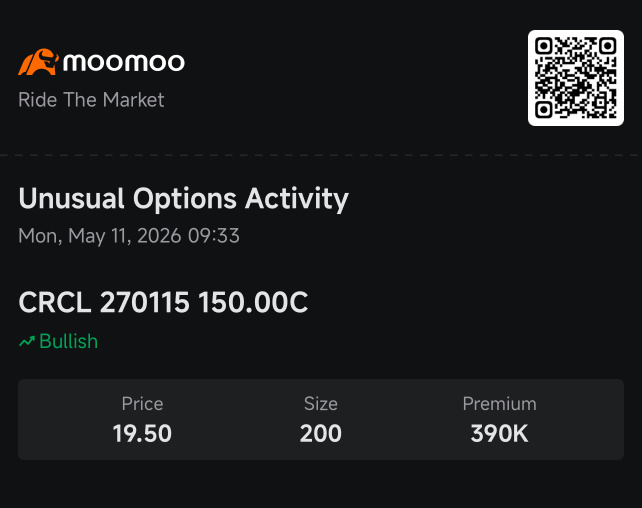Click the moomoo bull logo icon
This screenshot has width=642, height=508.
pos(38,62)
